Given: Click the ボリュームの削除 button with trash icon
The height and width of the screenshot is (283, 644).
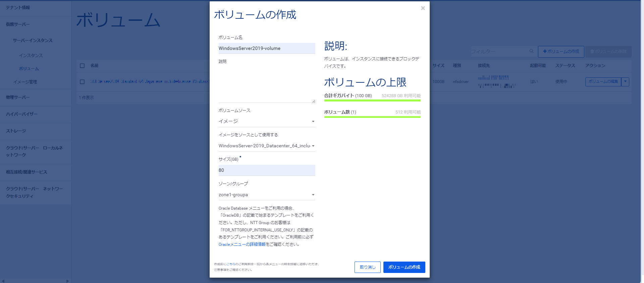Looking at the screenshot, I should [x=608, y=52].
